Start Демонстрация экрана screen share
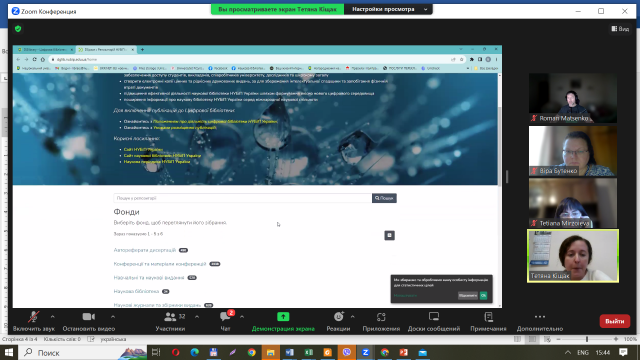This screenshot has height=360, width=640. click(283, 322)
